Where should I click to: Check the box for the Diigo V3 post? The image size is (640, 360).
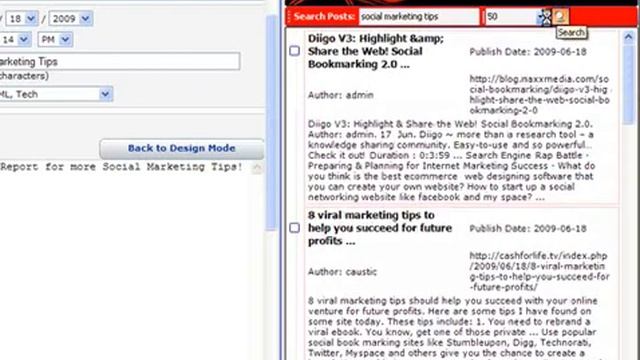(295, 51)
